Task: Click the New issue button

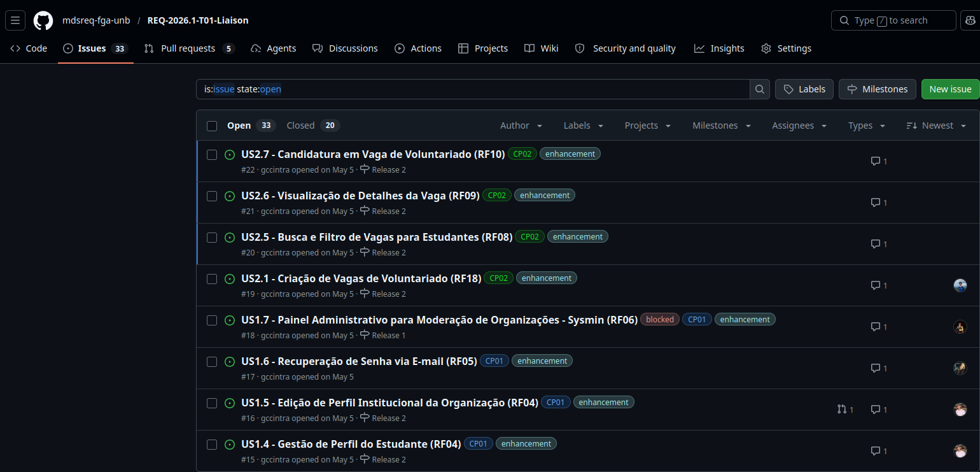Action: click(x=950, y=89)
